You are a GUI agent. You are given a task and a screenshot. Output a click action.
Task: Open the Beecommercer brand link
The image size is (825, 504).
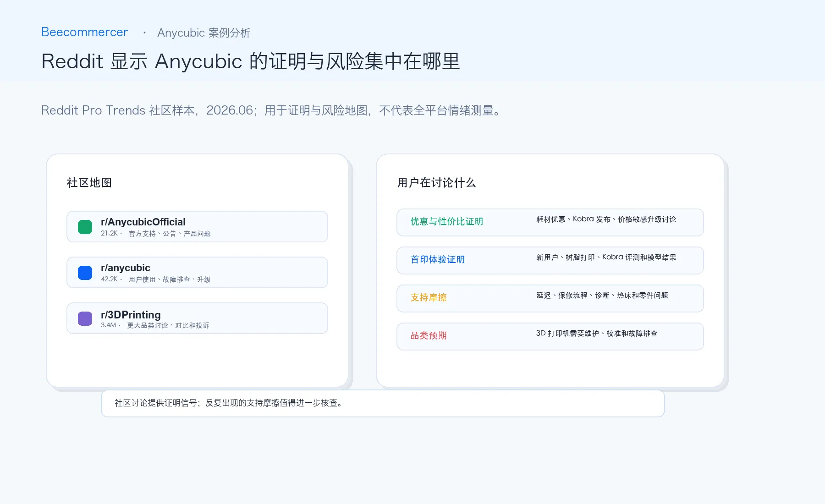click(84, 32)
